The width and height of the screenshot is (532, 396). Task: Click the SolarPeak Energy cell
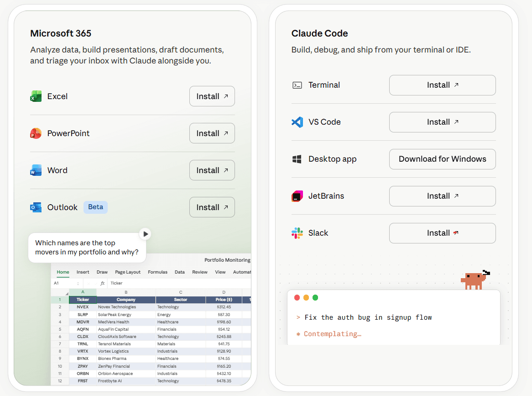(x=126, y=315)
